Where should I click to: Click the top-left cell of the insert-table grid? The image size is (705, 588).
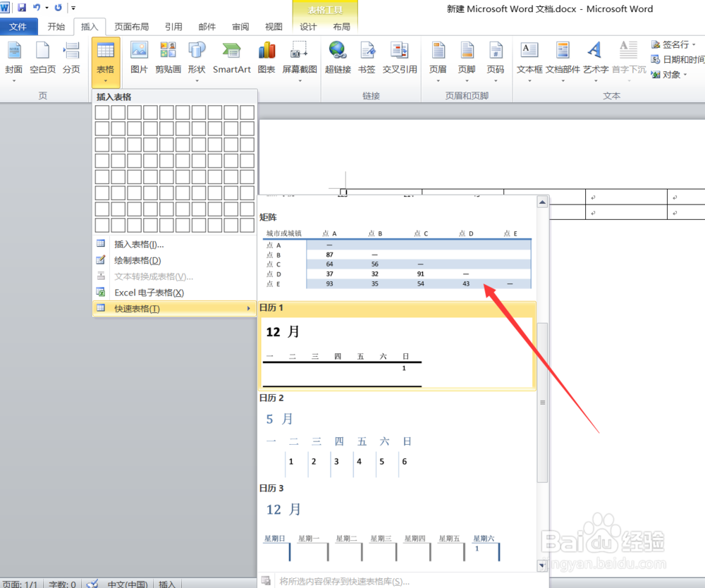[102, 112]
